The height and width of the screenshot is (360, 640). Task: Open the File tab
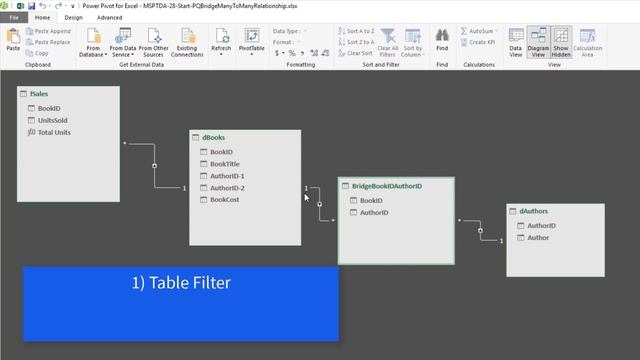(x=14, y=18)
